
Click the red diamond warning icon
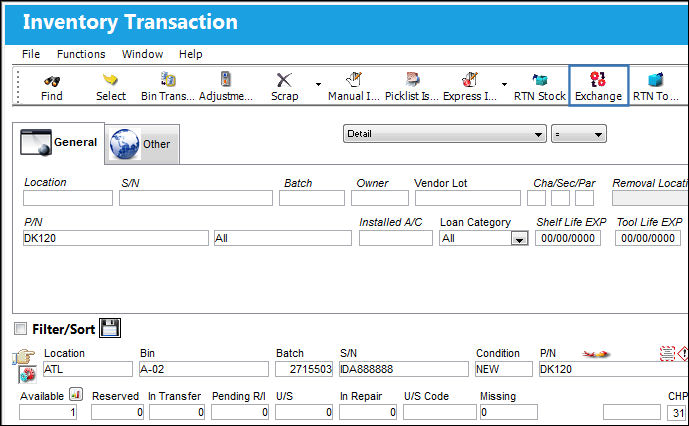(683, 353)
